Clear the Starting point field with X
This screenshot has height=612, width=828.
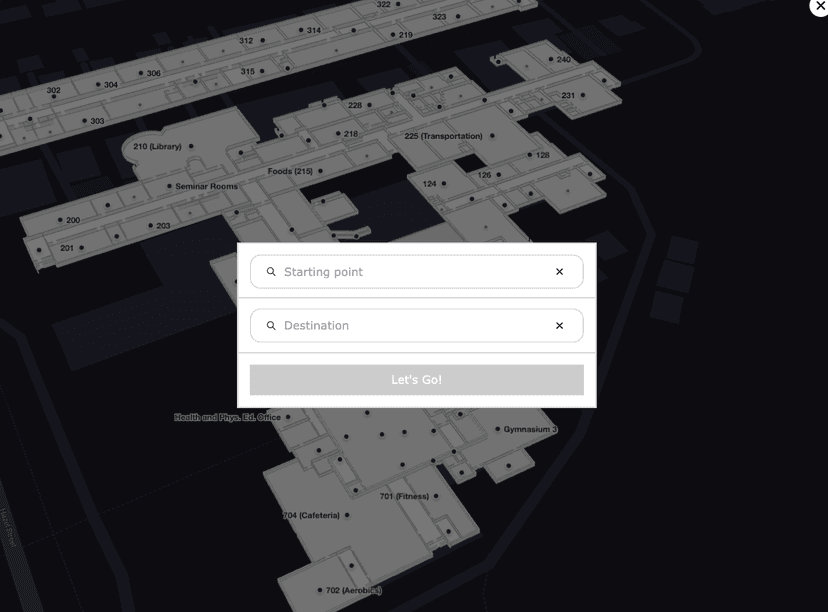click(x=559, y=271)
